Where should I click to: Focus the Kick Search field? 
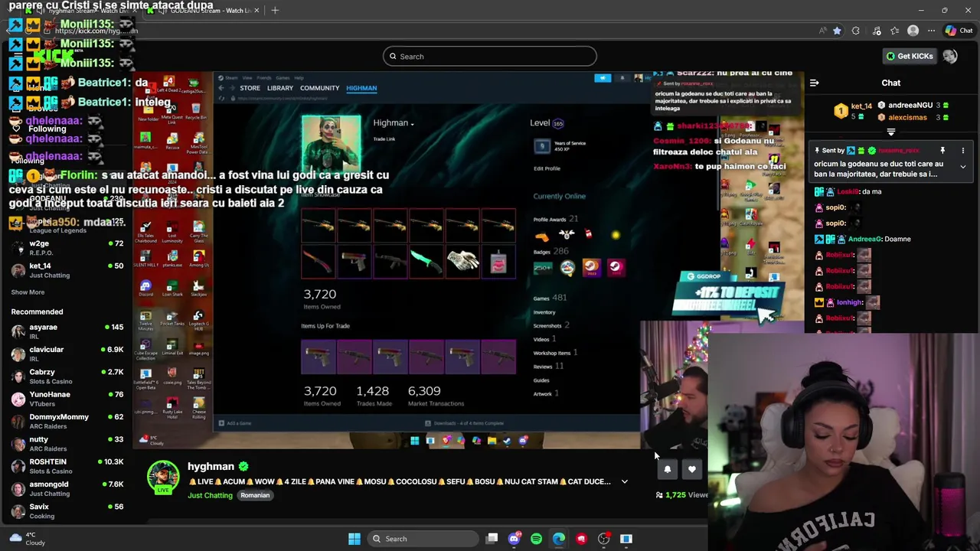[490, 57]
